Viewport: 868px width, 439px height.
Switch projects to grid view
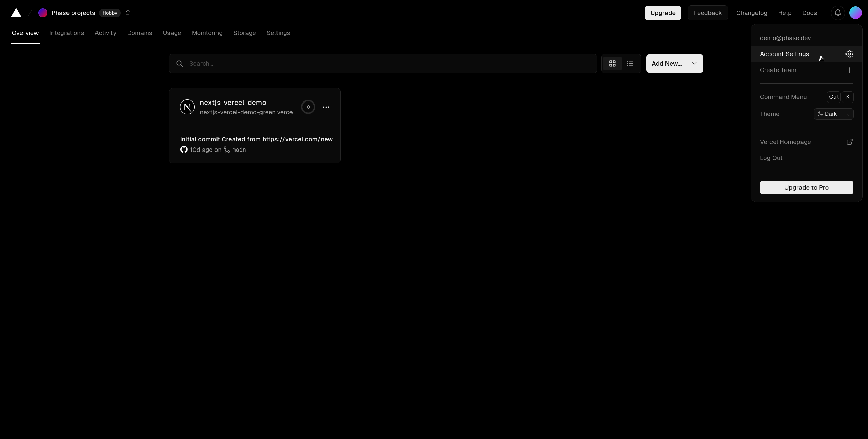[612, 63]
